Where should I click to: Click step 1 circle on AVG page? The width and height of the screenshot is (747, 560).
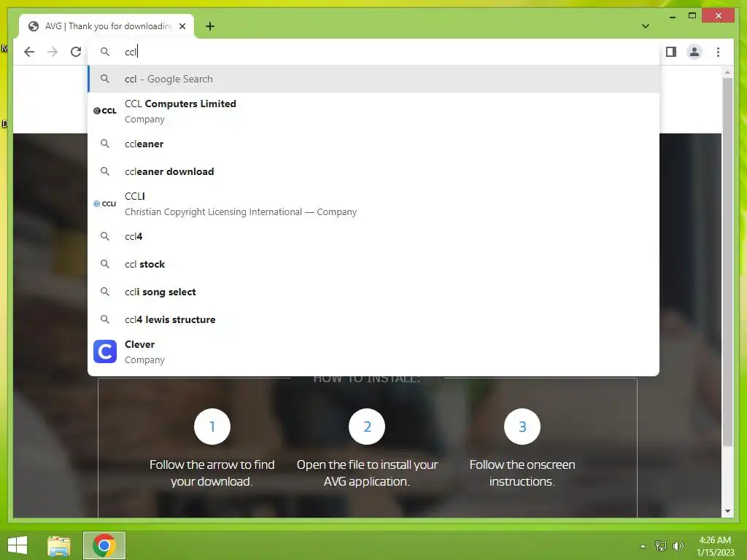point(212,427)
